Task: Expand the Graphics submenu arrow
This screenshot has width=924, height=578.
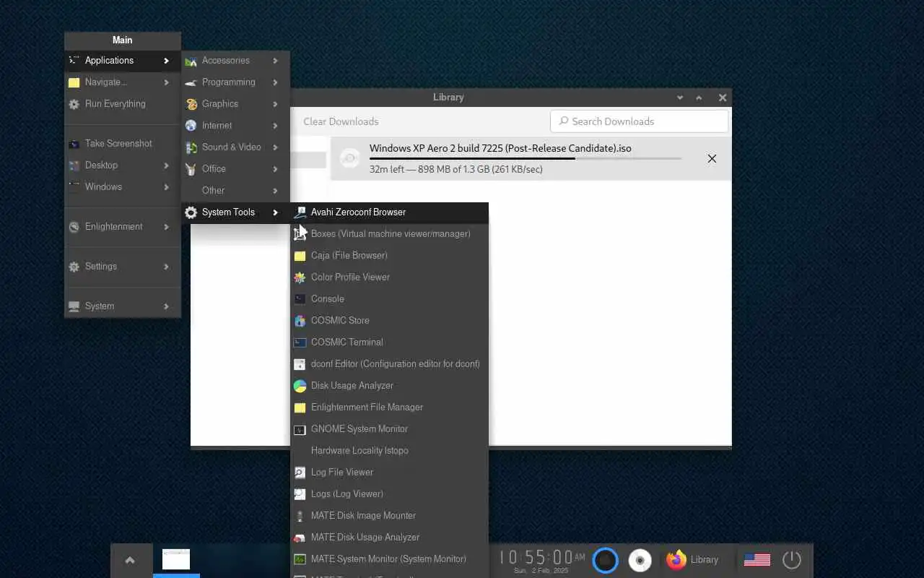Action: pos(275,104)
